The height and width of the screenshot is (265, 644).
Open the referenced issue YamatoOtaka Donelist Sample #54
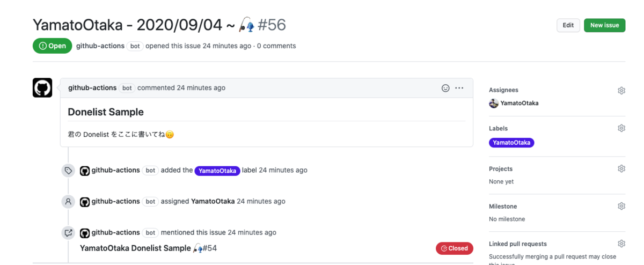coord(149,248)
